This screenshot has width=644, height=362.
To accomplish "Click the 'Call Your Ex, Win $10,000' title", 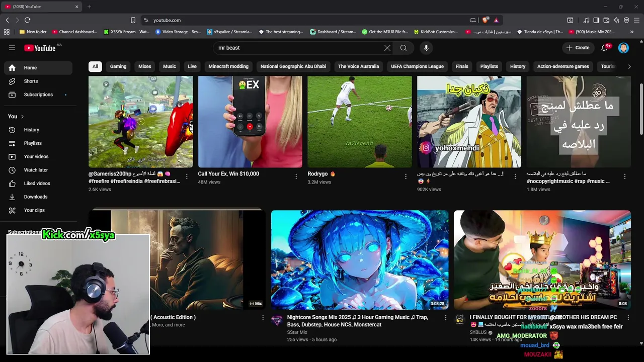I will pos(228,174).
